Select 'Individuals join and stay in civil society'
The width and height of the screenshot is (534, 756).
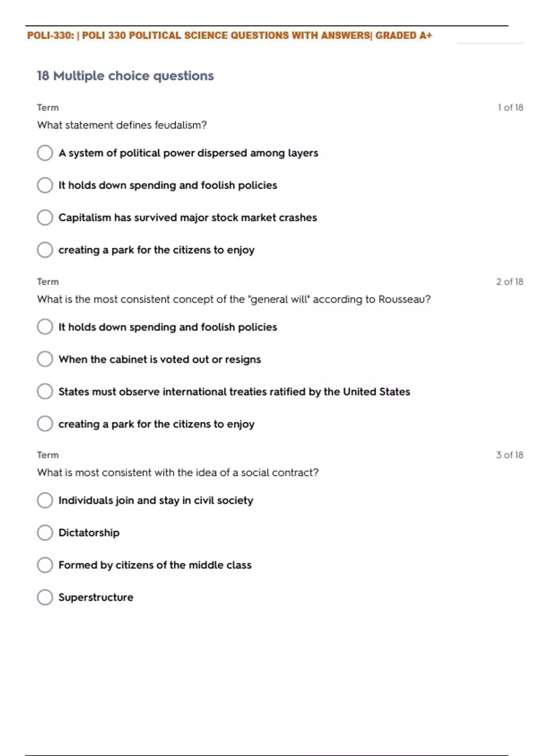[45, 500]
